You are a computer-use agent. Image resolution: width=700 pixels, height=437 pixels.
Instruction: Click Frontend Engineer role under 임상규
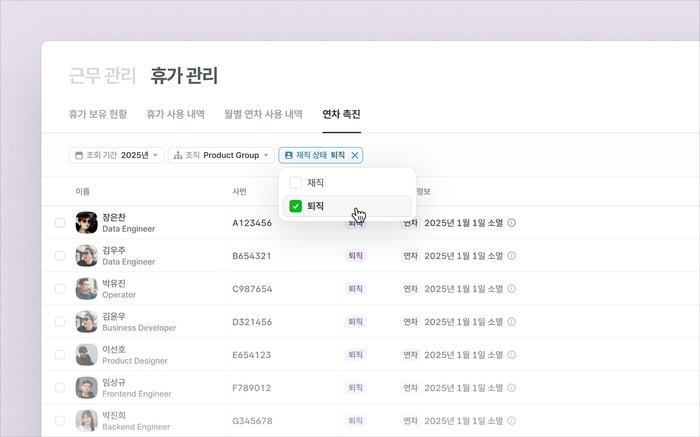(137, 394)
